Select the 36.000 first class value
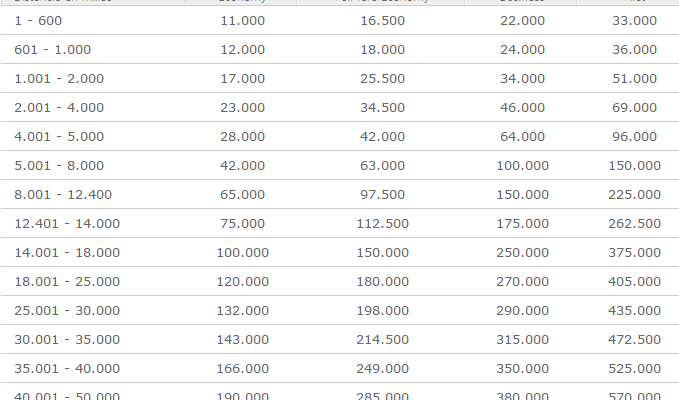Image resolution: width=679 pixels, height=400 pixels. (x=634, y=50)
